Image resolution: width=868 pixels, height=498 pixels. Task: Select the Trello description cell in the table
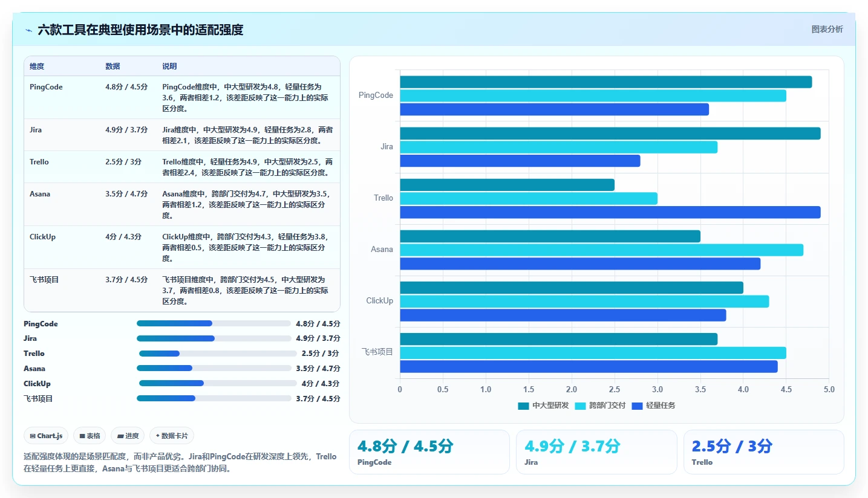(x=248, y=167)
